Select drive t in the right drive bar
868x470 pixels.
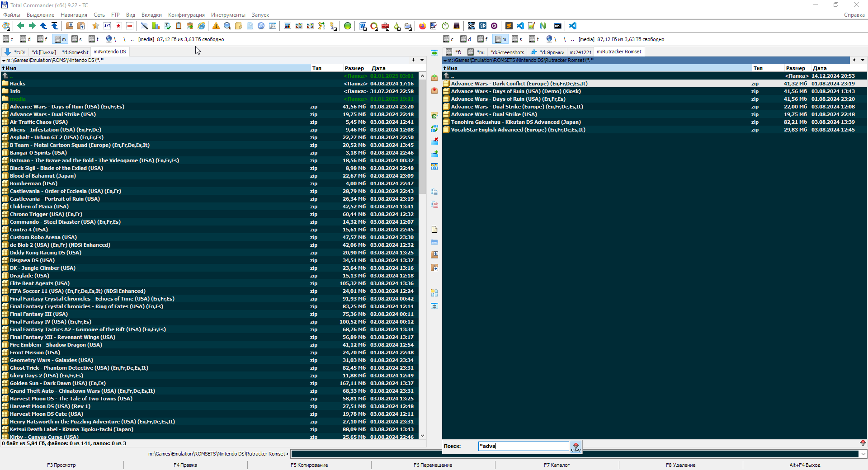click(534, 39)
